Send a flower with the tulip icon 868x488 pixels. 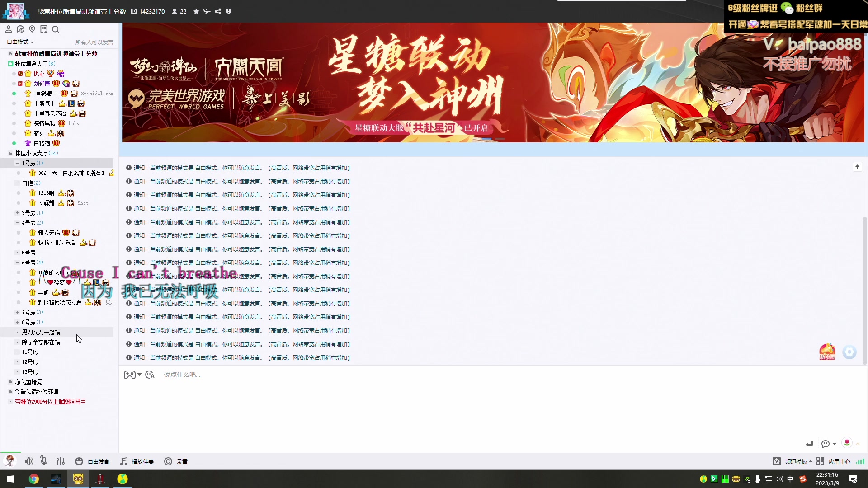coord(847,443)
